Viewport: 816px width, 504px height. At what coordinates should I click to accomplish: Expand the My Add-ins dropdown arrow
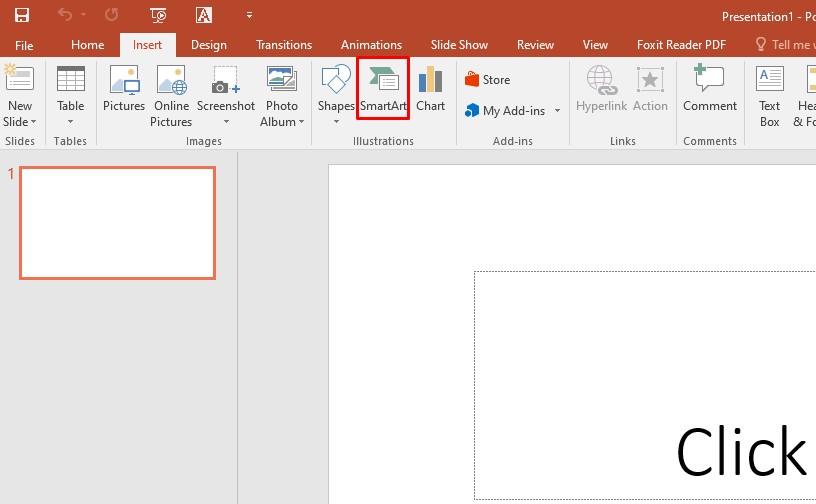(x=557, y=110)
